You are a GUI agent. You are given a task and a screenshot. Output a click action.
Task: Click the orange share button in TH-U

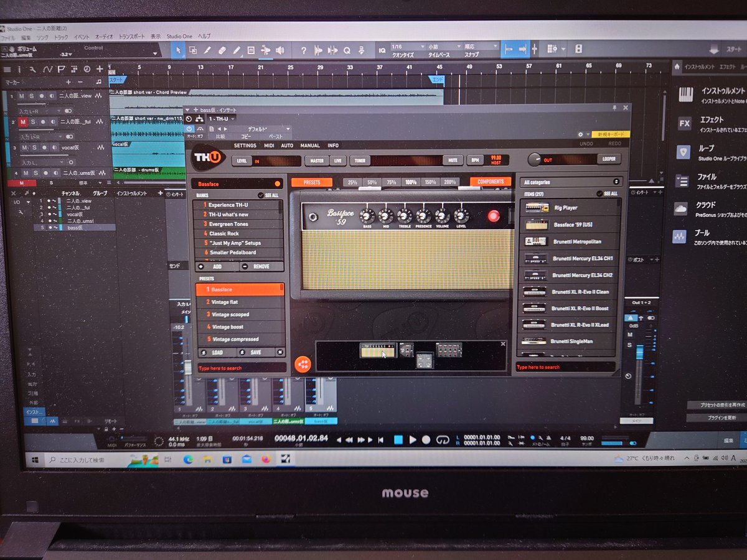(303, 364)
